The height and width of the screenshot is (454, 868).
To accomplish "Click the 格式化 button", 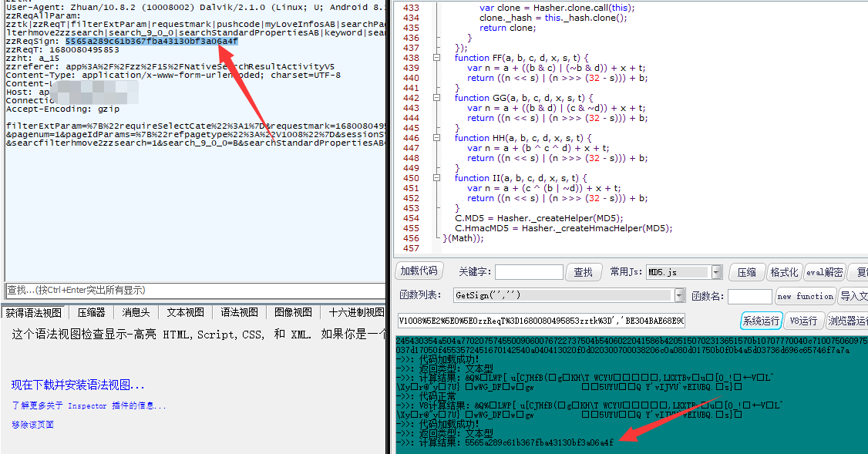I will click(x=785, y=272).
